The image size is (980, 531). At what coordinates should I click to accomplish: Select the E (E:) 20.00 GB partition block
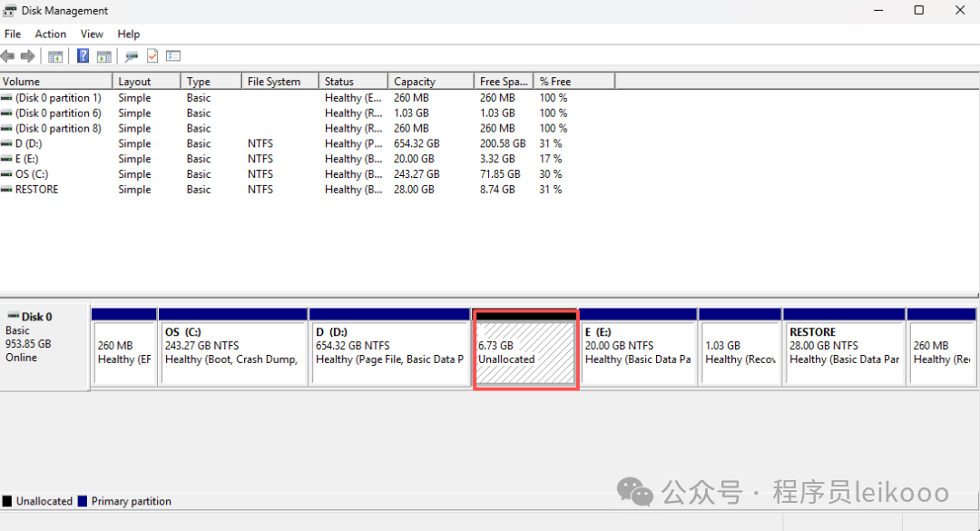point(638,352)
